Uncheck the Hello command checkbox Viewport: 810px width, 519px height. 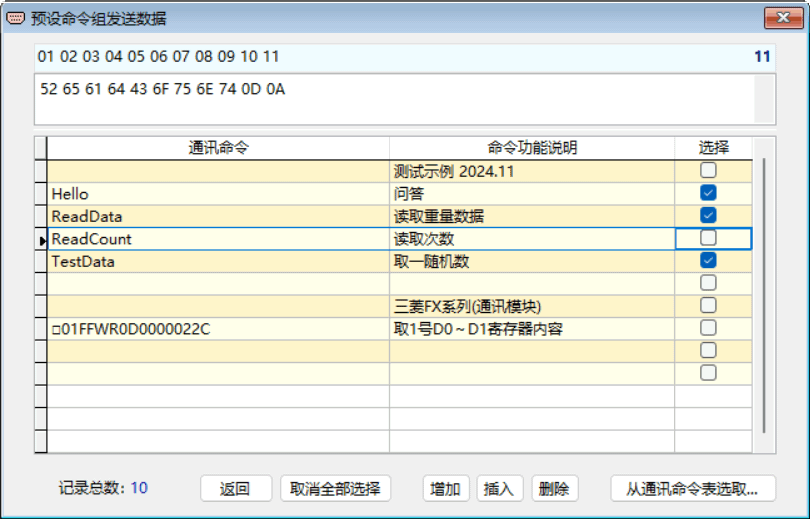click(x=708, y=193)
